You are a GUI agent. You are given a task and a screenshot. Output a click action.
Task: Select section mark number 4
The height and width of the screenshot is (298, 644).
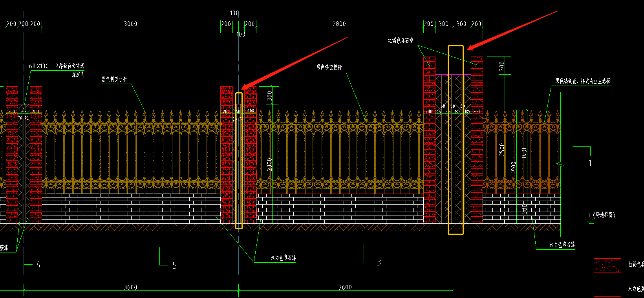coord(38,265)
